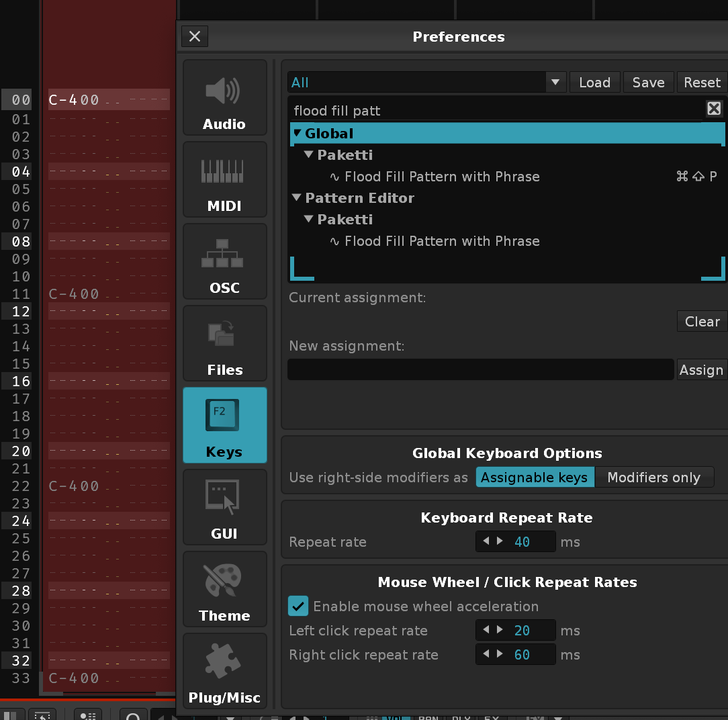Select Pattern Editor Flood Fill Pattern entry
Image resolution: width=728 pixels, height=720 pixels.
[x=442, y=241]
